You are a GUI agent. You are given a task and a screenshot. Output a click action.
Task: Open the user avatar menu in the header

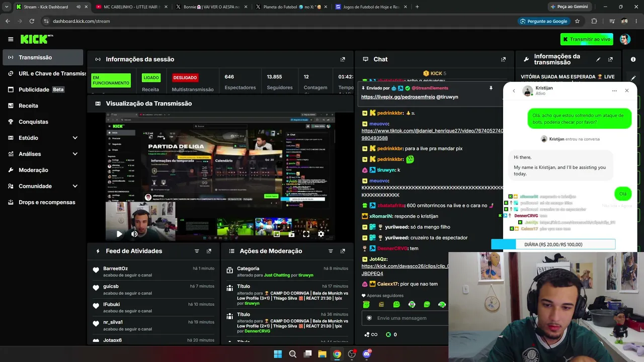(625, 39)
